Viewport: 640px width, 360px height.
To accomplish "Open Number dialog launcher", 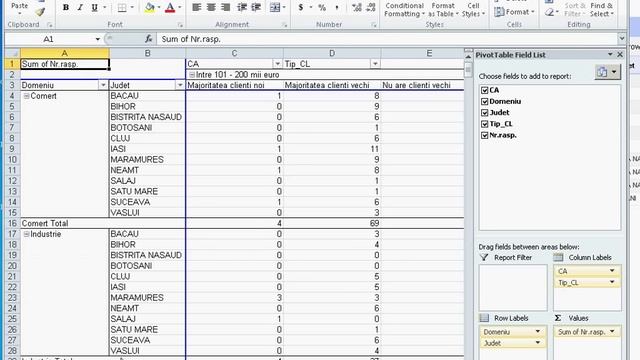I will coord(373,25).
